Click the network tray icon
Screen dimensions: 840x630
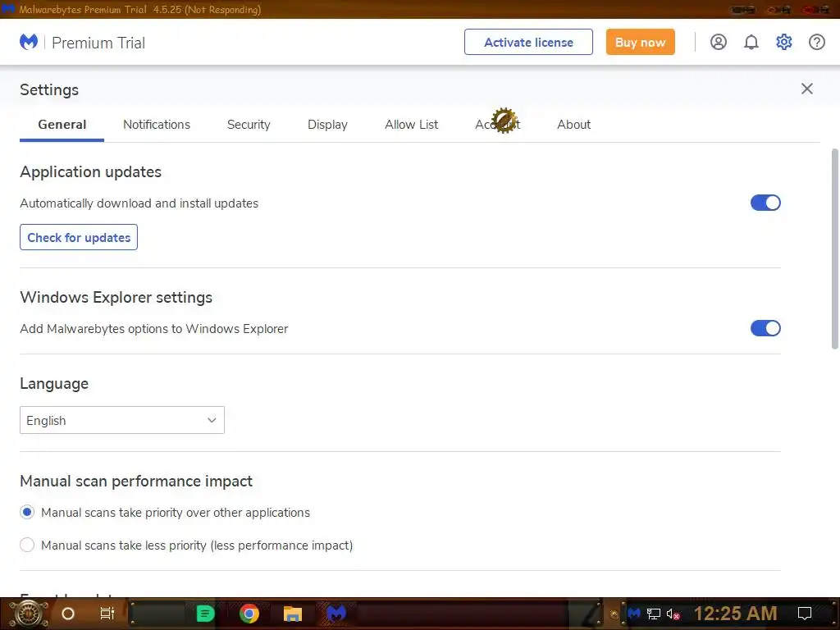(x=654, y=614)
